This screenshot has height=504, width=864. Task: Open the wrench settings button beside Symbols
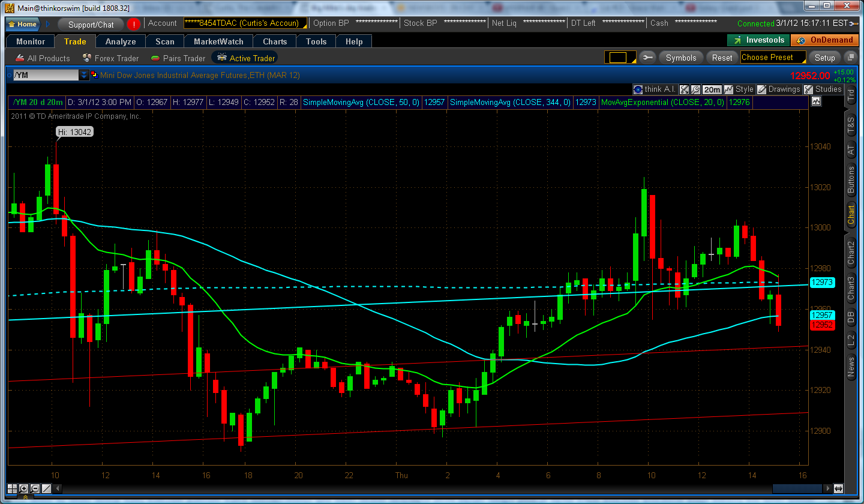pyautogui.click(x=647, y=58)
